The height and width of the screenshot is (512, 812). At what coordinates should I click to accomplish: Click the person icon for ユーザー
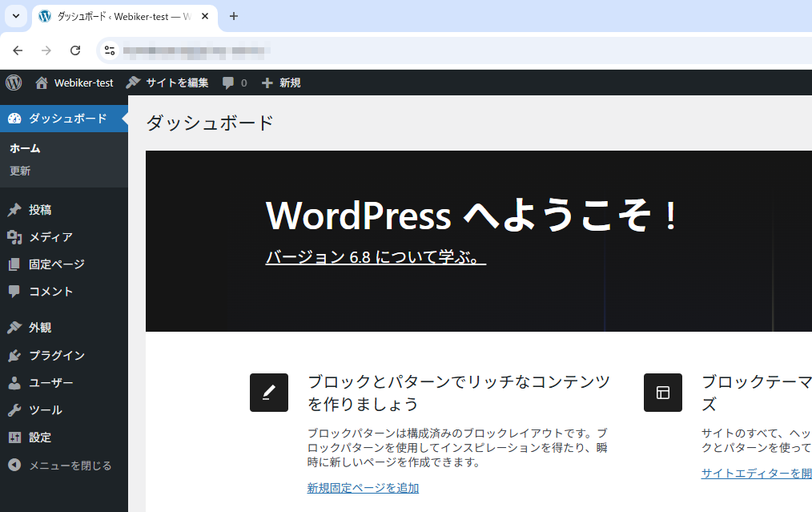(14, 383)
